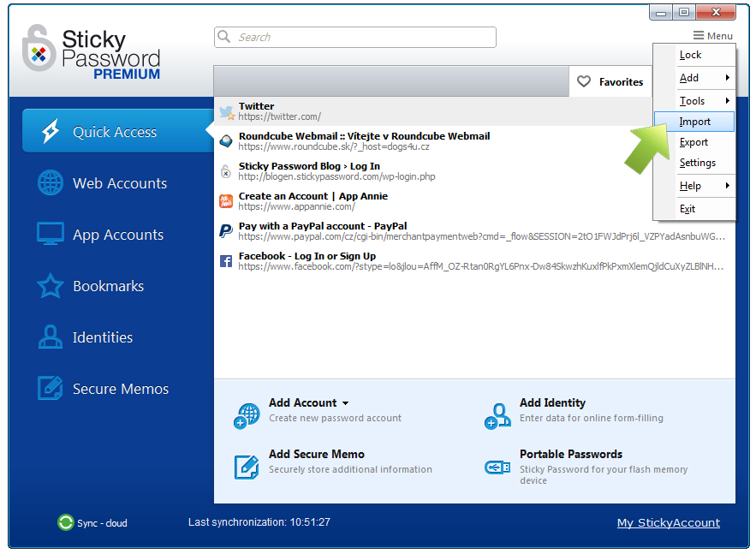This screenshot has height=560, width=756.
Task: Open the Quick Access section
Action: pos(118,131)
